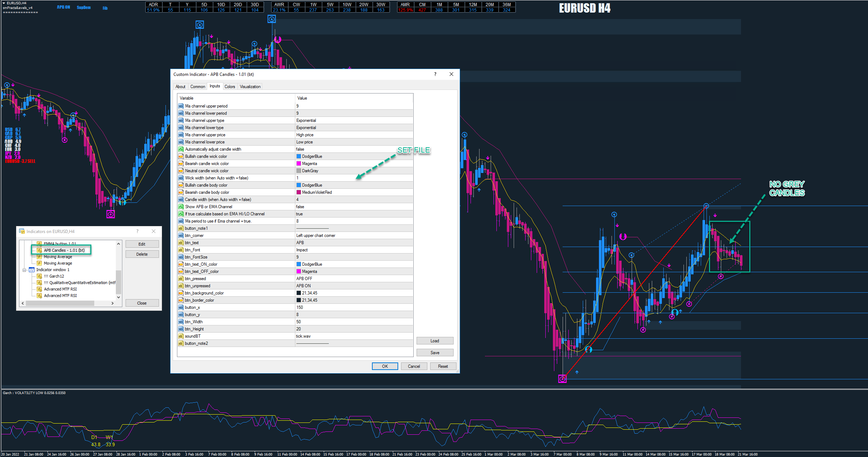The image size is (868, 457).
Task: Click the Garch12 indicator icon
Action: click(x=40, y=276)
